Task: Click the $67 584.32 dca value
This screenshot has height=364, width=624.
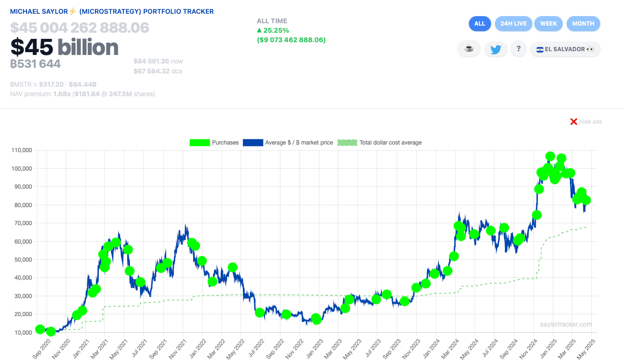Action: pos(158,72)
